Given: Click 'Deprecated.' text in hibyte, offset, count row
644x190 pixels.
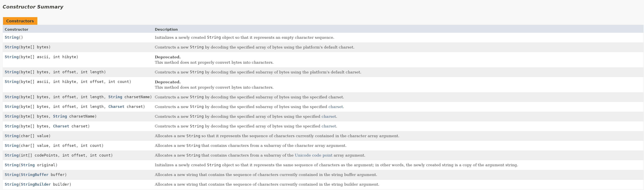Looking at the screenshot, I should 168,82.
